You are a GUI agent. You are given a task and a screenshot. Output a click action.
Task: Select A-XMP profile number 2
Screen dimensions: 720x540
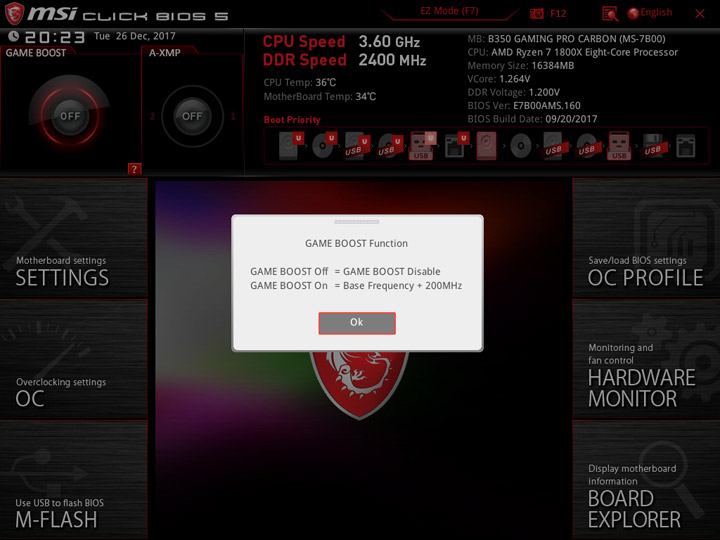click(x=152, y=116)
